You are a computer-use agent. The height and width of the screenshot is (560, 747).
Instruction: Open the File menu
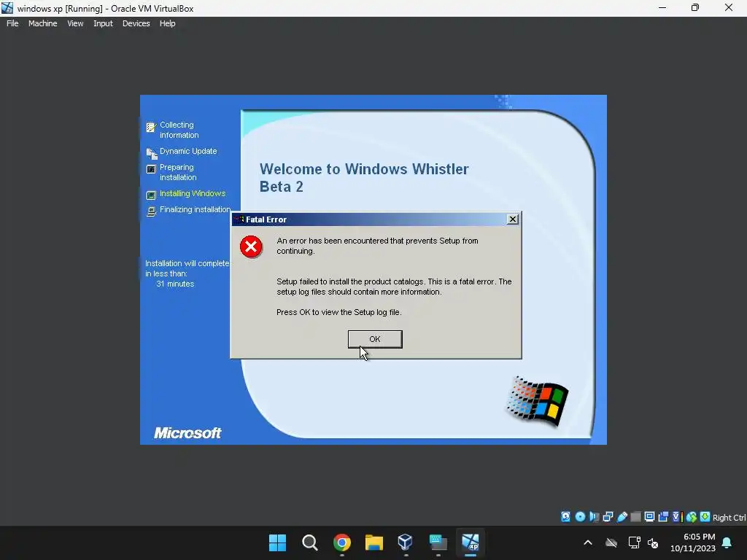tap(12, 23)
